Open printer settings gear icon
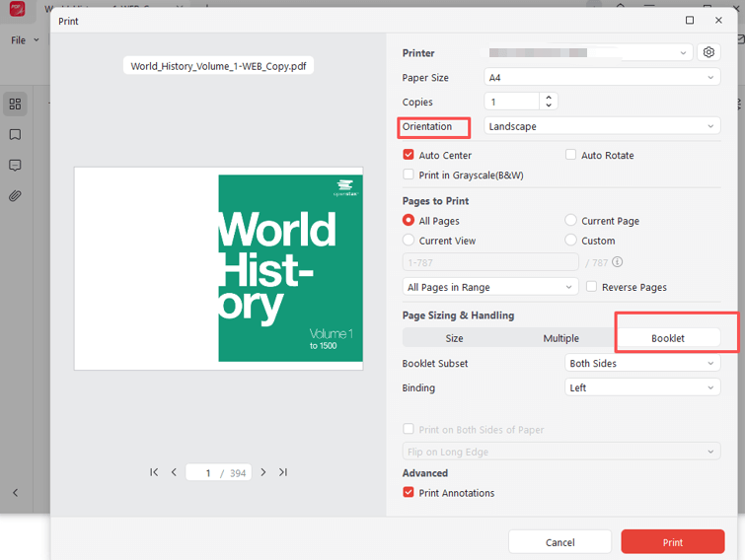 (708, 52)
